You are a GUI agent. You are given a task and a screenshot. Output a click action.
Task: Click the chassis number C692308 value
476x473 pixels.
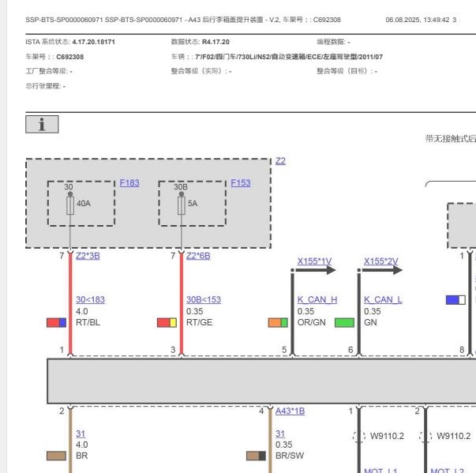(x=69, y=57)
